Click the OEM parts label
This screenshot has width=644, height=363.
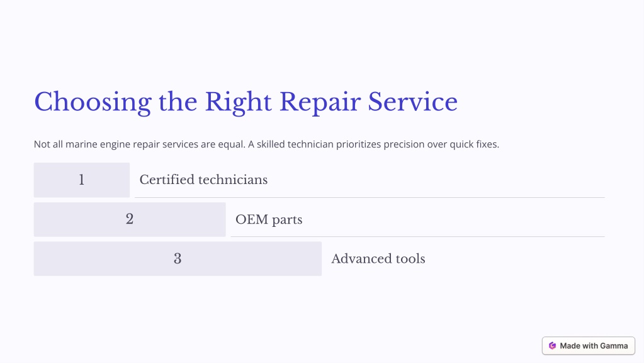(269, 219)
